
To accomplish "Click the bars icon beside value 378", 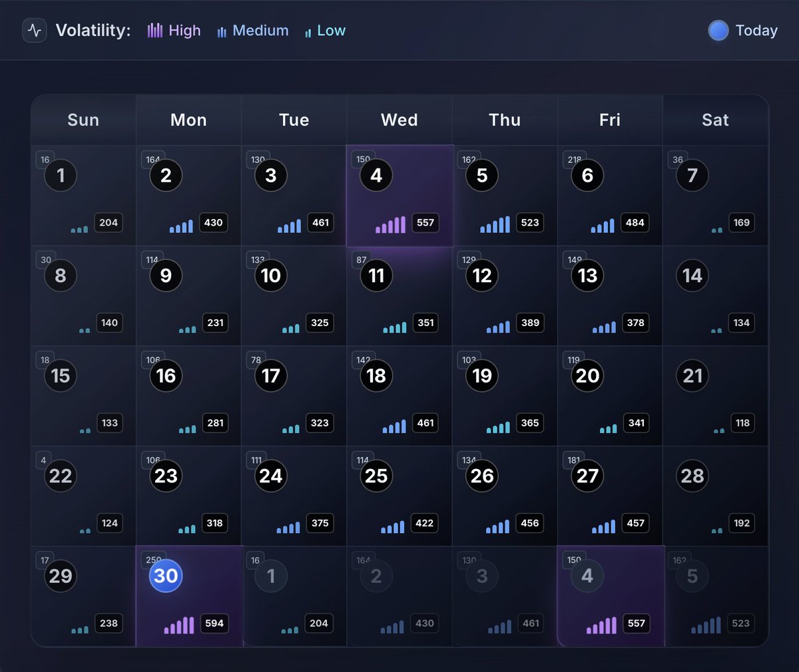I will [604, 327].
